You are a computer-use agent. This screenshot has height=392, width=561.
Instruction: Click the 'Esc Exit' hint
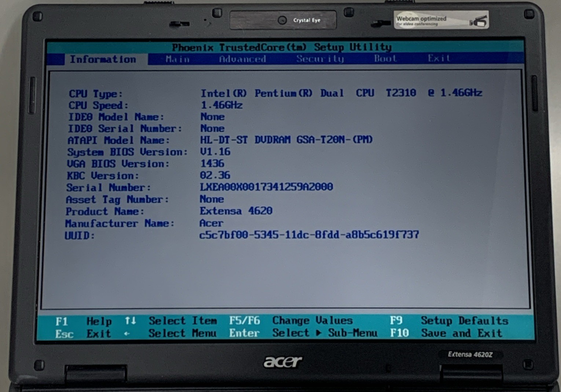pyautogui.click(x=83, y=334)
